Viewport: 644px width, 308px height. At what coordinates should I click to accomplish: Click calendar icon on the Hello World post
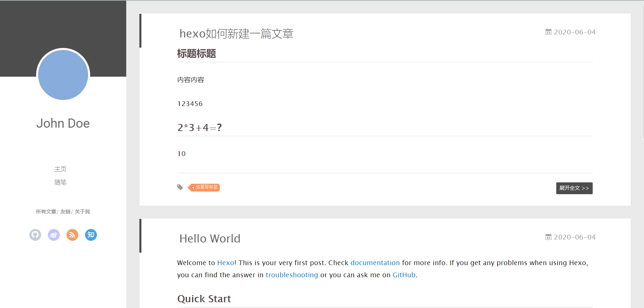point(548,237)
